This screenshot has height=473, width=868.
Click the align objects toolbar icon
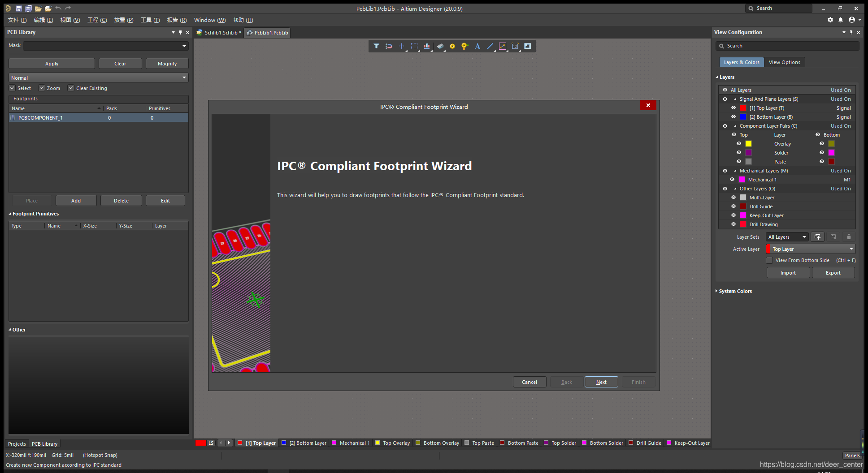[427, 46]
